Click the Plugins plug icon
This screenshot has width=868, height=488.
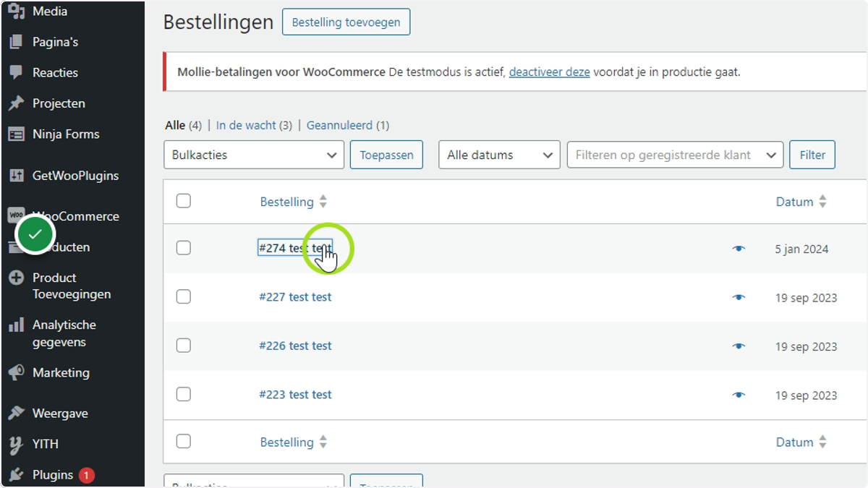16,475
